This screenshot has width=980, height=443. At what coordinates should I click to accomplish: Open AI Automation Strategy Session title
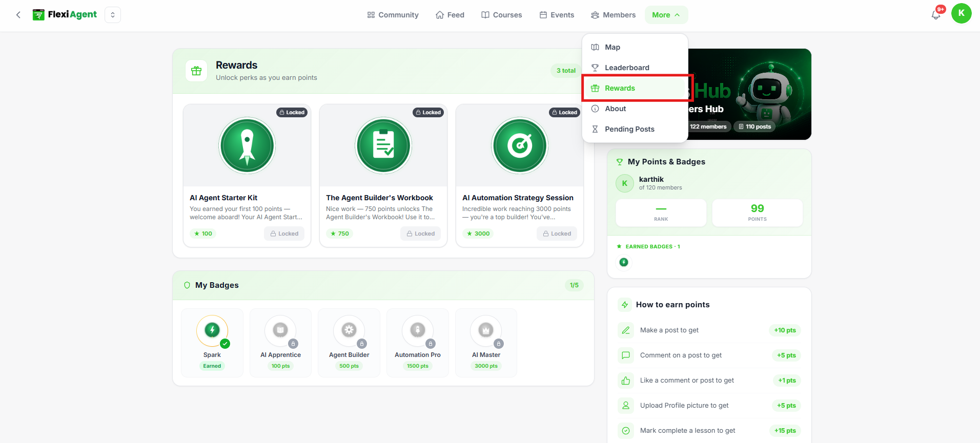click(x=518, y=198)
